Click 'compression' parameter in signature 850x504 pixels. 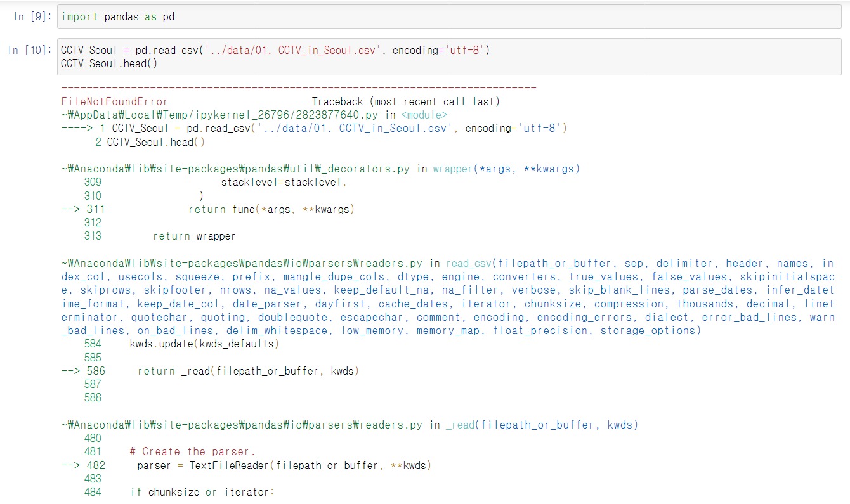(x=629, y=304)
